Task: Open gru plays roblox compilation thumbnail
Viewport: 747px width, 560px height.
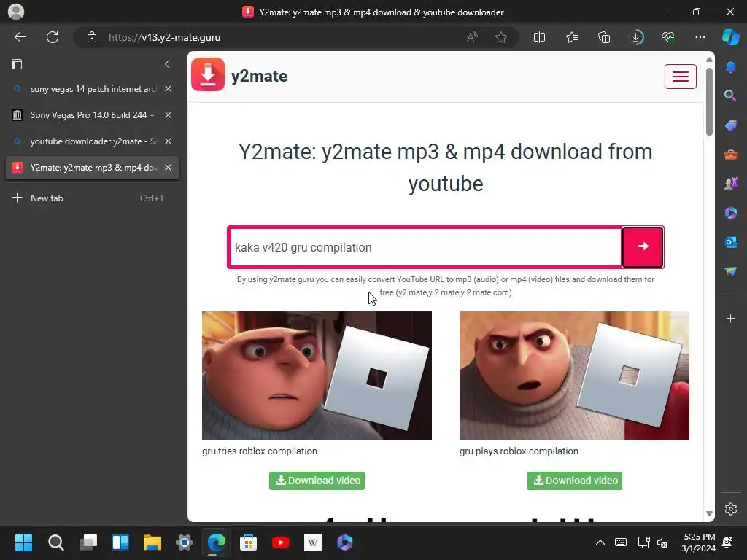Action: (574, 376)
